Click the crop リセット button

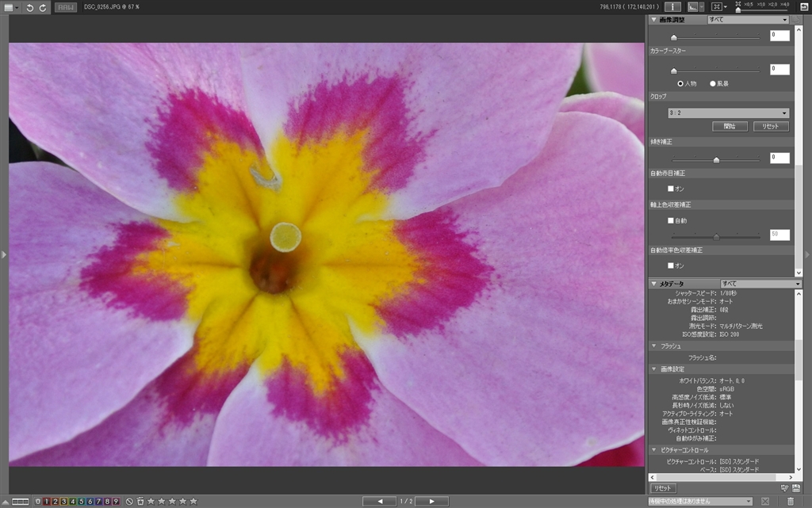[x=770, y=127]
